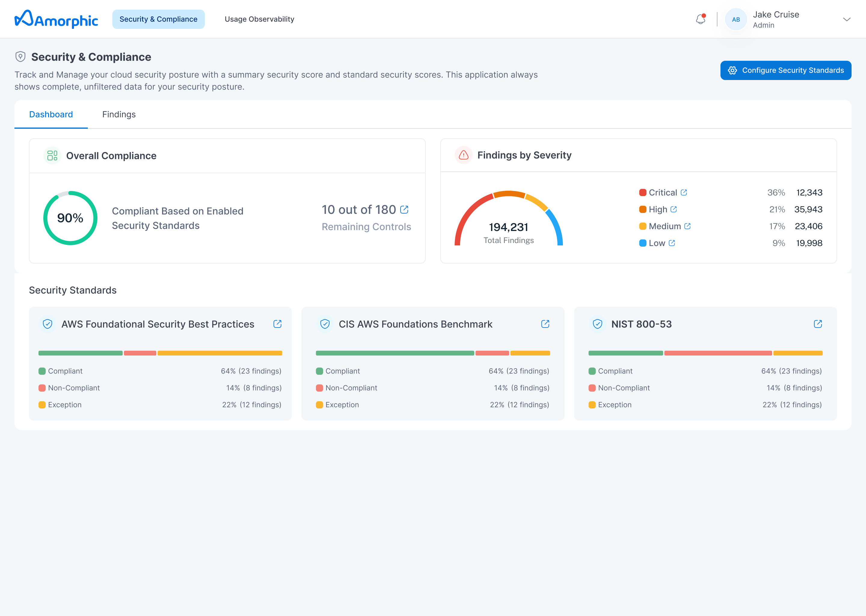866x616 pixels.
Task: Click Exception row in CIS AWS Foundations card
Action: click(433, 405)
